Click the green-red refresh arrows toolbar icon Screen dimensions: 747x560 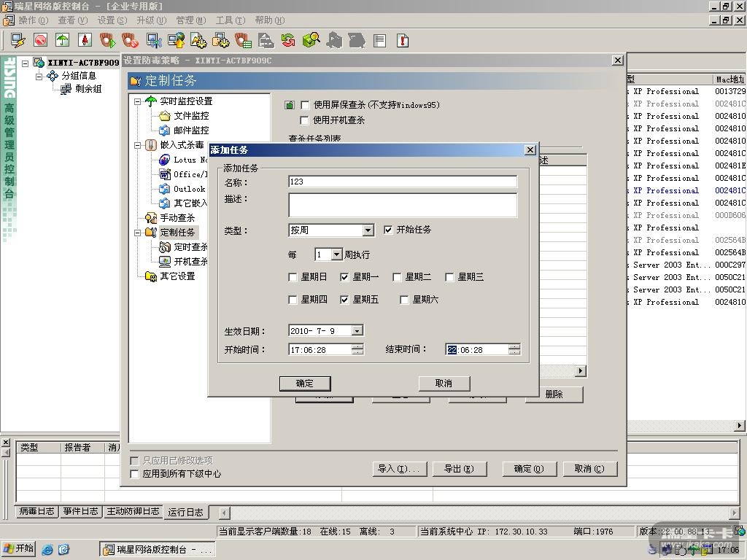pos(288,40)
